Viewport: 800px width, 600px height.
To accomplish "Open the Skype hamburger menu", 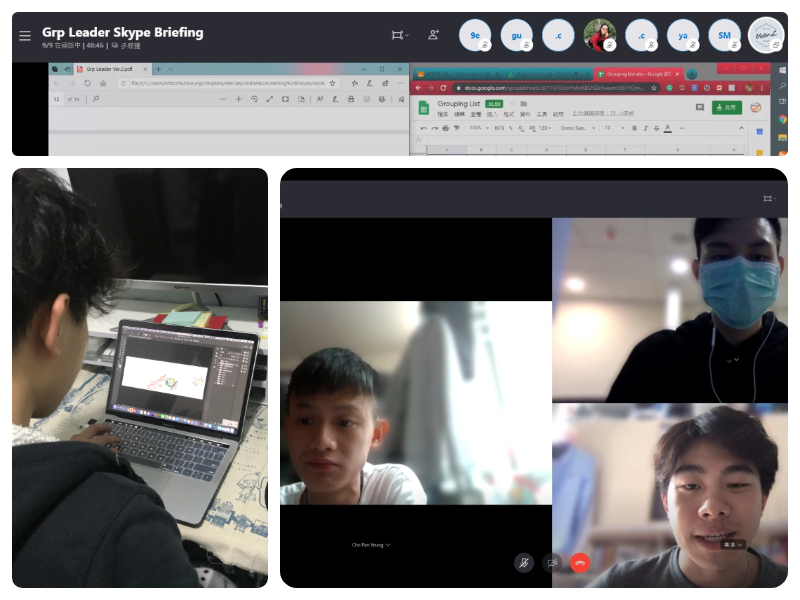I will (x=25, y=36).
